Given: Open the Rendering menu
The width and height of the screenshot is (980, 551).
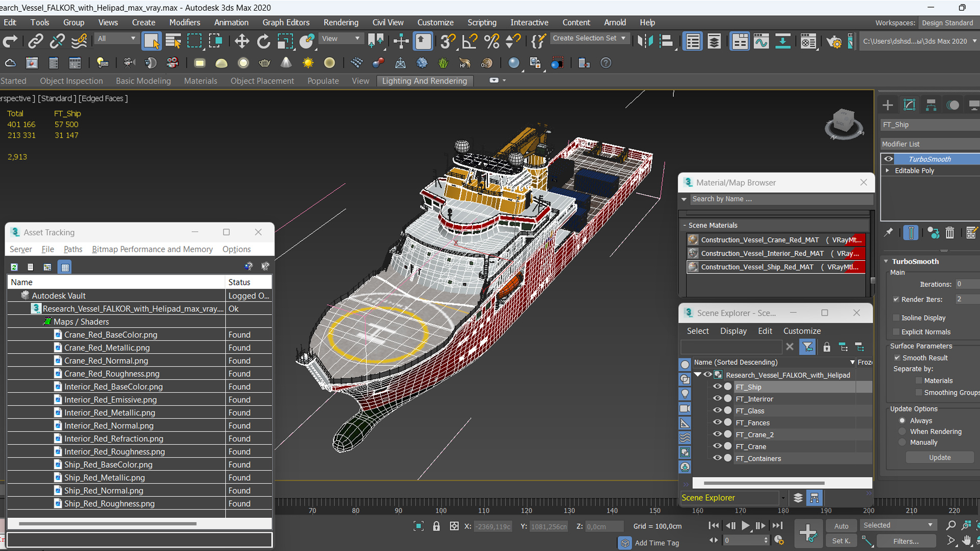Looking at the screenshot, I should point(340,22).
